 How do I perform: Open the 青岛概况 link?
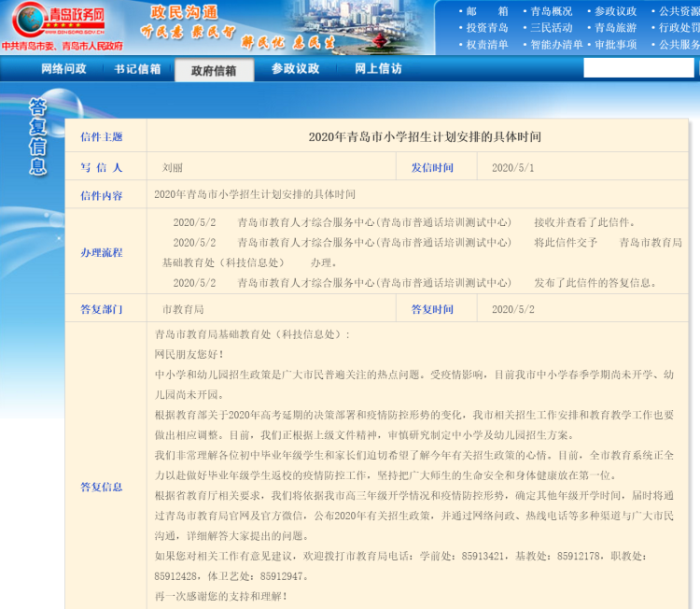tap(551, 11)
